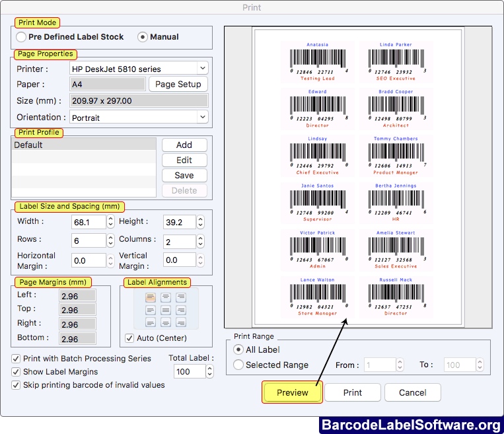Select bottom-center label alignment icon
Viewport: 504px width, 434px height.
coord(166,322)
